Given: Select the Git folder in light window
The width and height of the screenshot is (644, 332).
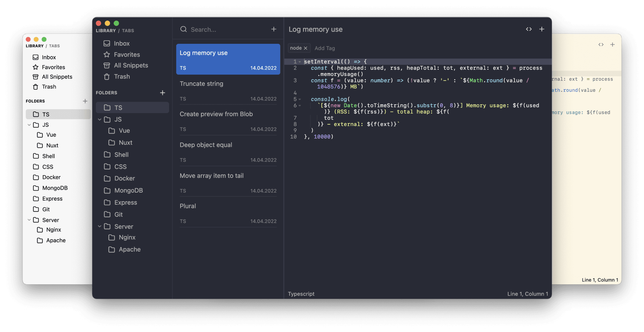Looking at the screenshot, I should [41, 209].
